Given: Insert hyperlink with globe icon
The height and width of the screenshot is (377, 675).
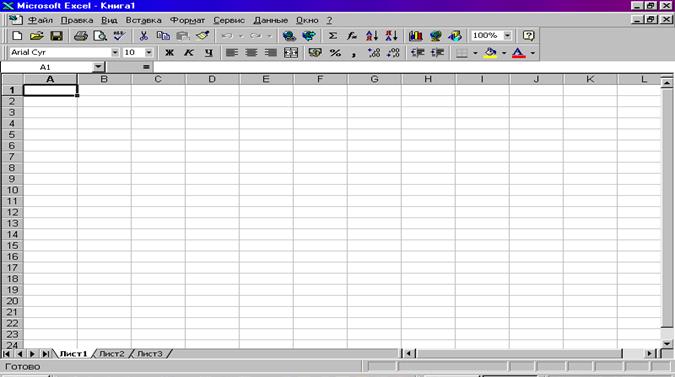Looking at the screenshot, I should click(289, 36).
